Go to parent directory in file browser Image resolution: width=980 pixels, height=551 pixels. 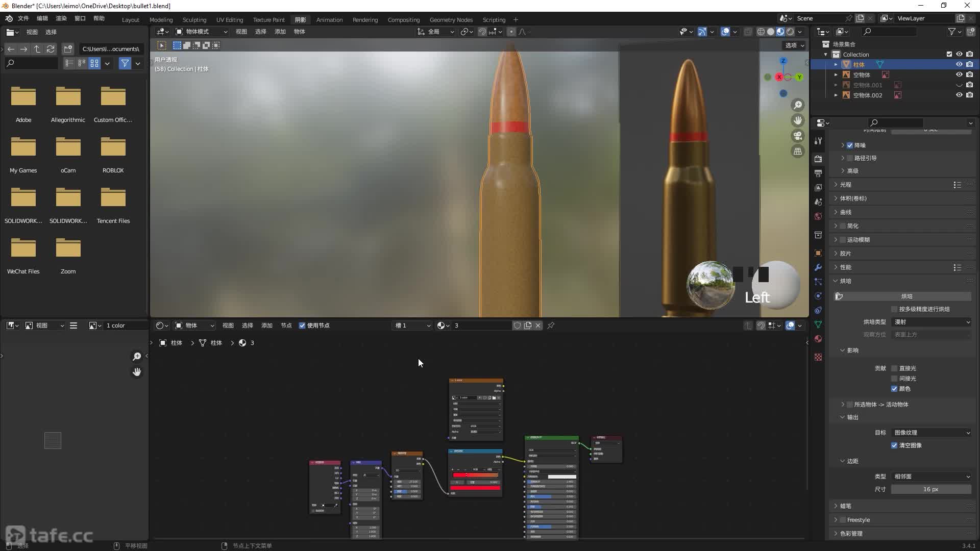pyautogui.click(x=37, y=49)
